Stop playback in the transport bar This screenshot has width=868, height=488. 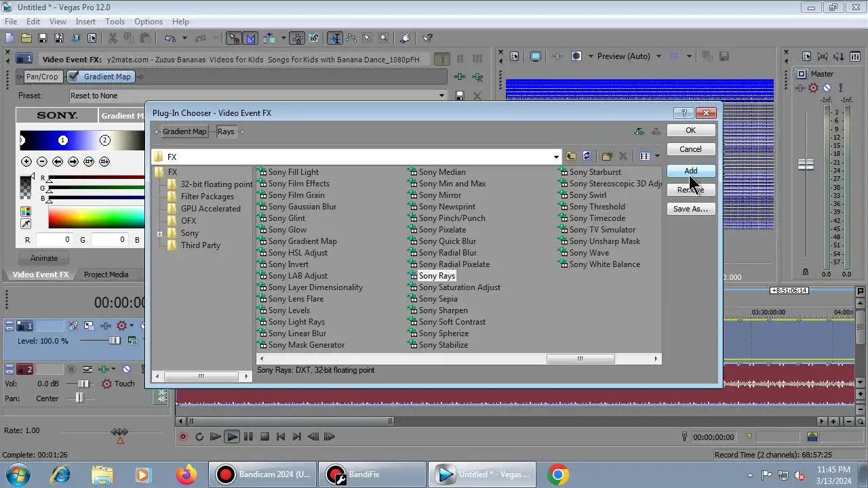(264, 437)
